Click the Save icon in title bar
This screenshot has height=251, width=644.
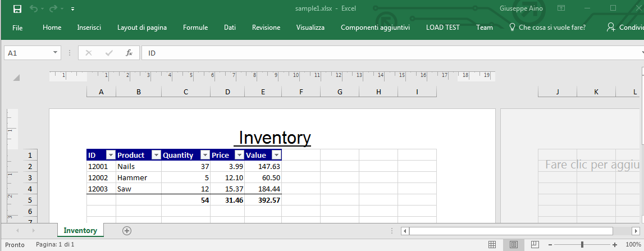pos(17,9)
